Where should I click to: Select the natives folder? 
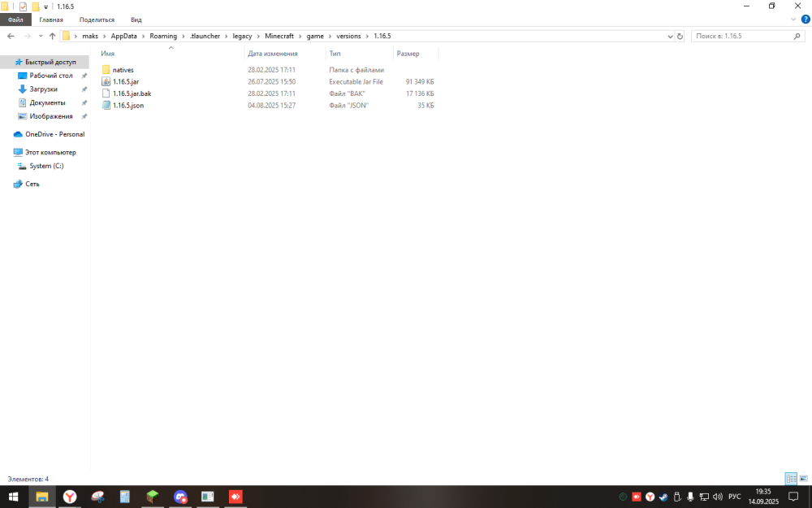123,70
